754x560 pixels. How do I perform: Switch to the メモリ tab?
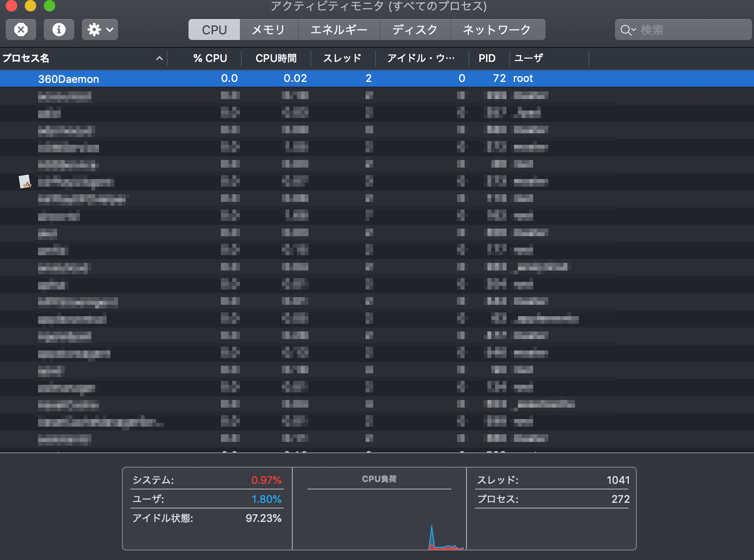click(268, 30)
